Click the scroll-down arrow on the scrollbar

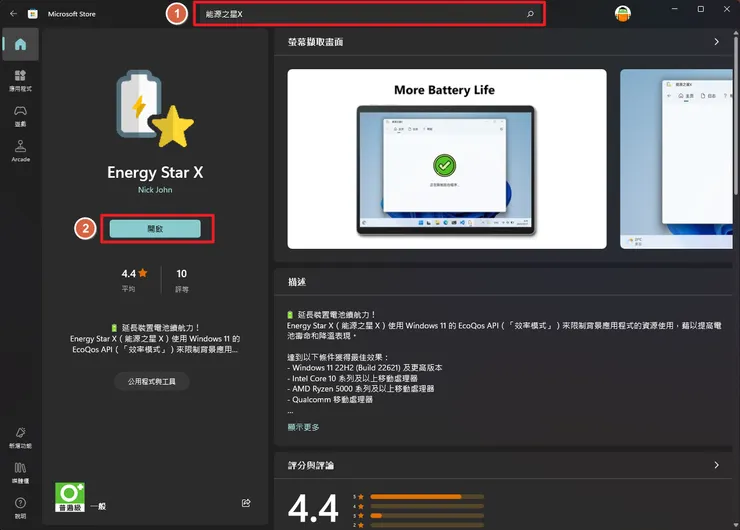[x=736, y=524]
